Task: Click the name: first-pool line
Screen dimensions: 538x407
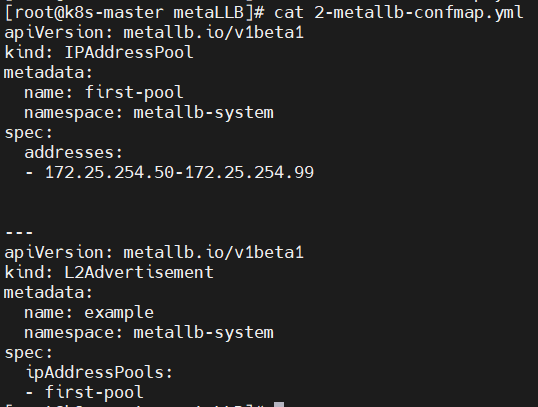Action: [104, 93]
